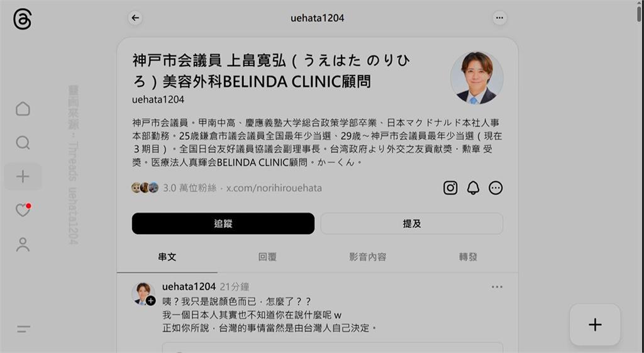
Task: Switch to the 轉發 tab
Action: point(468,257)
